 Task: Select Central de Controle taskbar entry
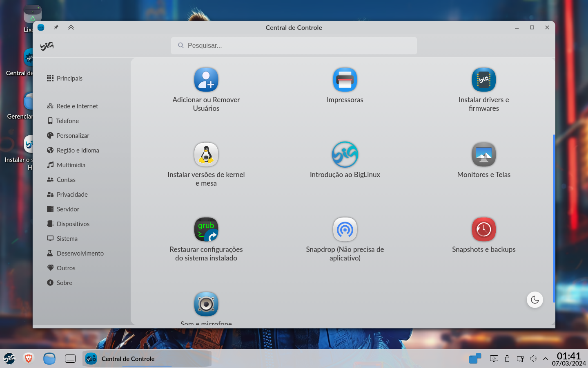pos(147,359)
